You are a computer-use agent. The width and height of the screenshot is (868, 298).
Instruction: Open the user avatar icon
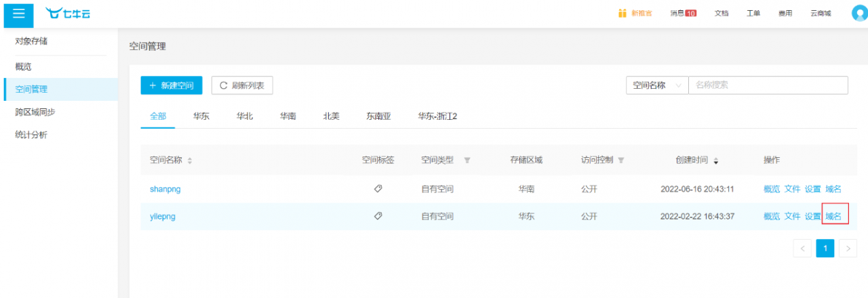pos(859,14)
